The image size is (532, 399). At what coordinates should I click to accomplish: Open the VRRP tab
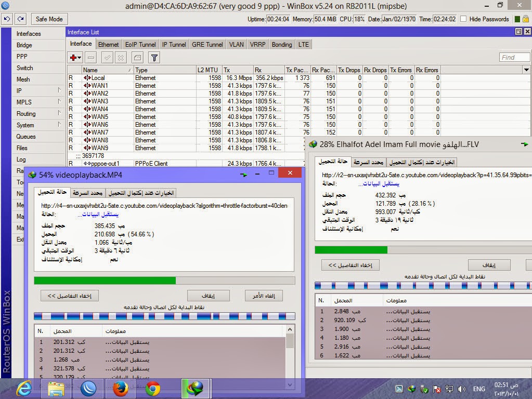[257, 44]
